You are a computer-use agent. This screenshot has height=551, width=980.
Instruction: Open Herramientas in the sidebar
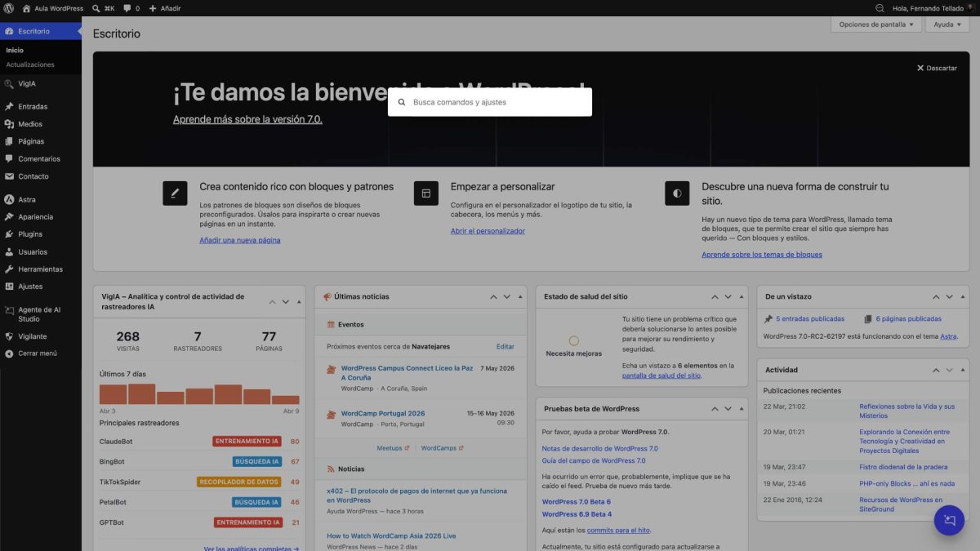pos(38,269)
